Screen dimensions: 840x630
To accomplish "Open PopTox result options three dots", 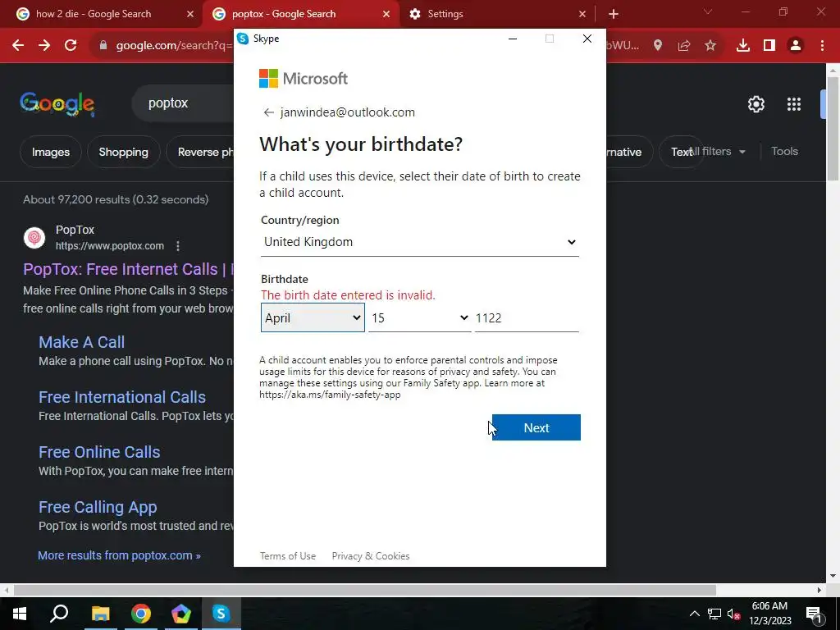I will tap(178, 246).
